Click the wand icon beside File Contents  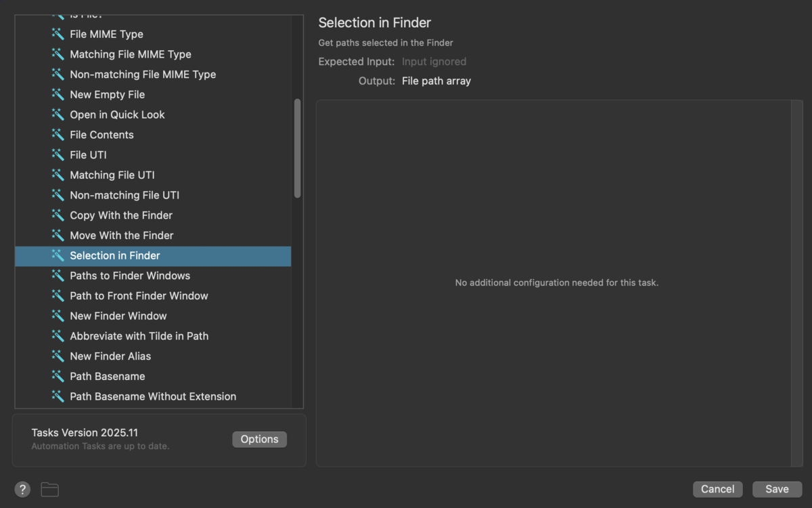(x=58, y=135)
